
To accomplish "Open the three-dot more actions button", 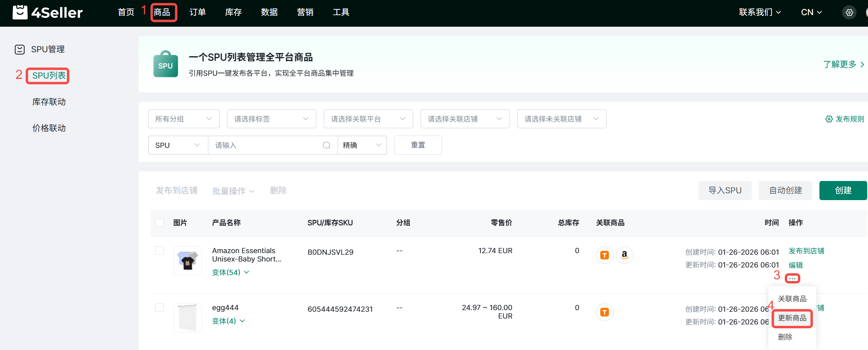I will (x=792, y=278).
